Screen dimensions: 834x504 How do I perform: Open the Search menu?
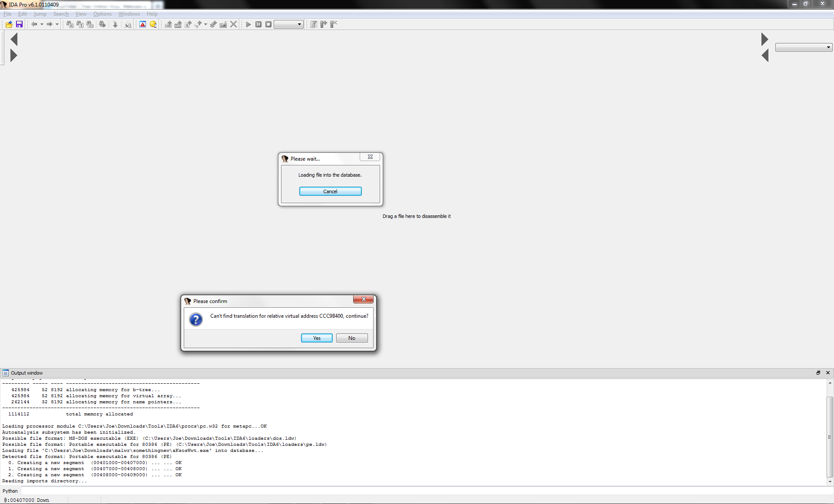click(x=61, y=14)
